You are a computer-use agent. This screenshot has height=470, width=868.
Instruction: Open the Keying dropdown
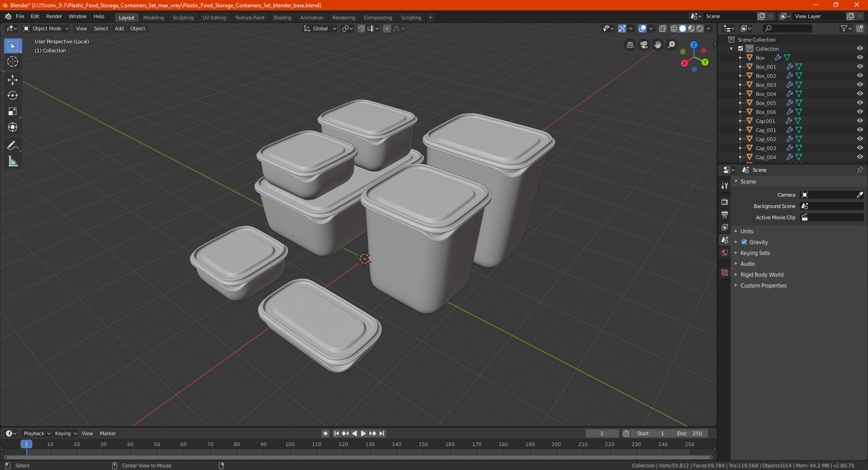pyautogui.click(x=66, y=433)
